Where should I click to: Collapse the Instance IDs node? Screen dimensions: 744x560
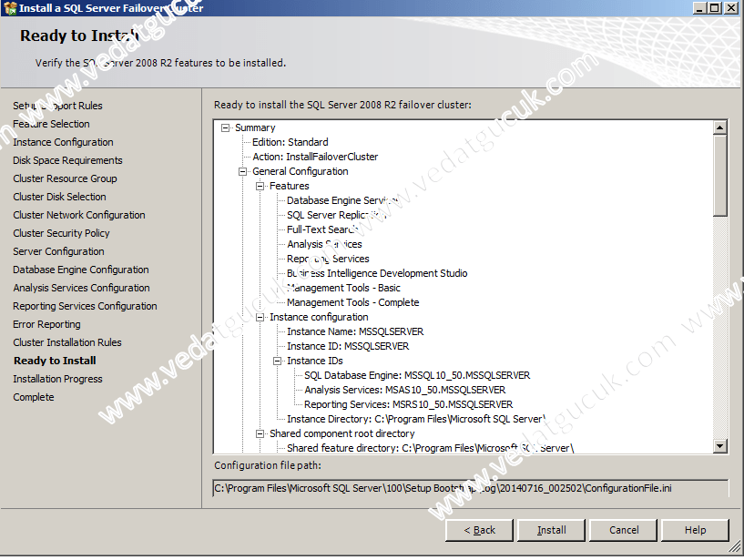277,361
